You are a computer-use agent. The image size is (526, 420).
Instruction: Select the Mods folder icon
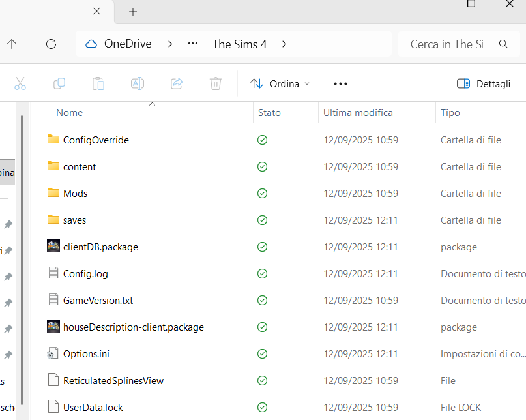point(53,193)
